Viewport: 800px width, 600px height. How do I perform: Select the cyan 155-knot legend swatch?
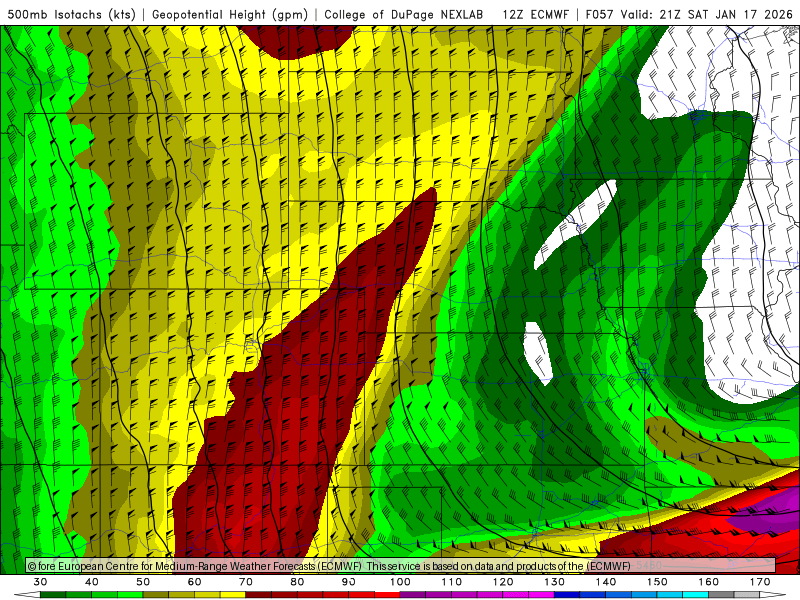(695, 595)
